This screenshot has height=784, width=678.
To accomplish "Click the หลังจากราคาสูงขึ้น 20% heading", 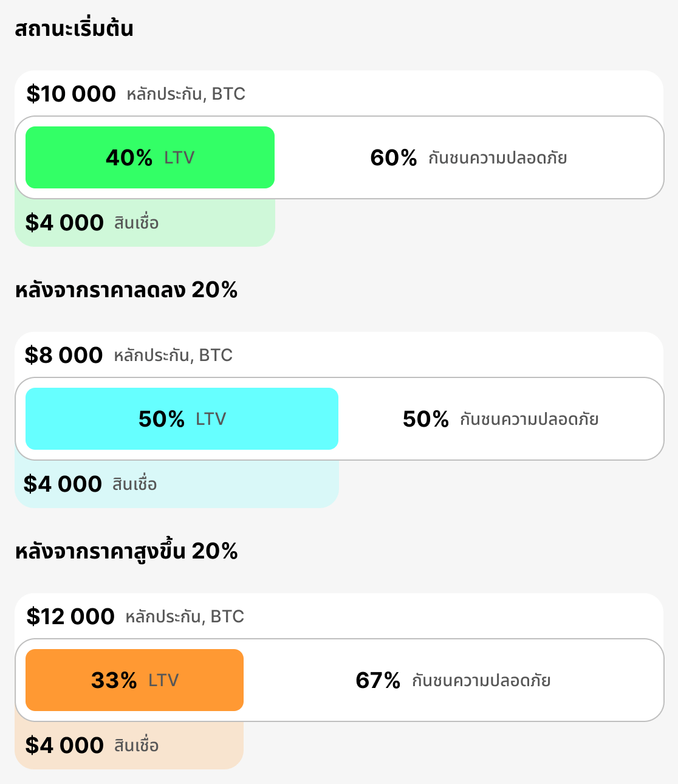I will [126, 551].
